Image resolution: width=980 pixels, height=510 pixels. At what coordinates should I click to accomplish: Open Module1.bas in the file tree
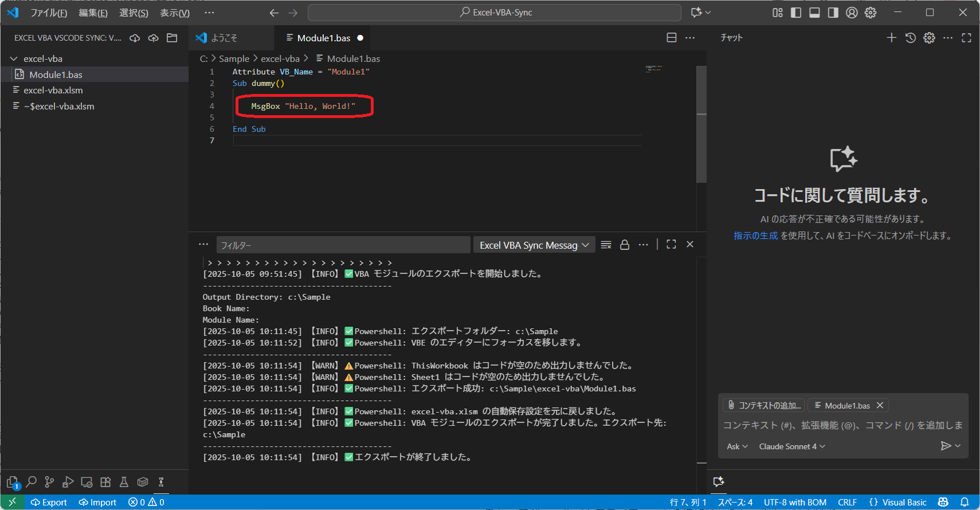95,74
